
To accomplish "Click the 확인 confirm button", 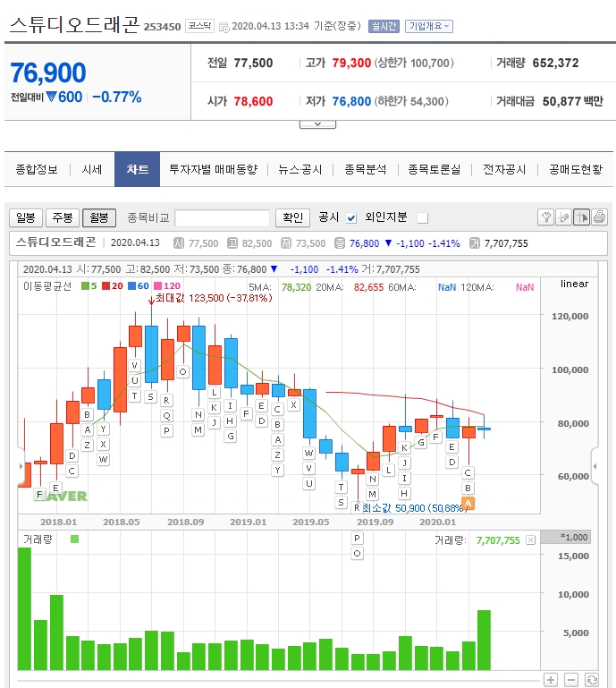I will click(293, 217).
